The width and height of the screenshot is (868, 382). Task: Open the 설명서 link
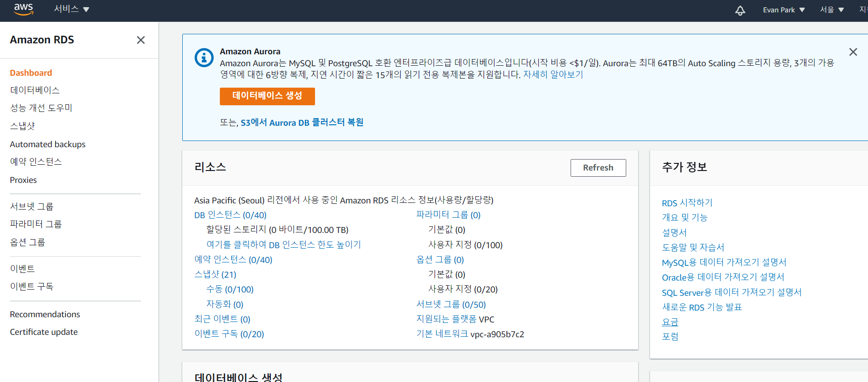(x=674, y=232)
